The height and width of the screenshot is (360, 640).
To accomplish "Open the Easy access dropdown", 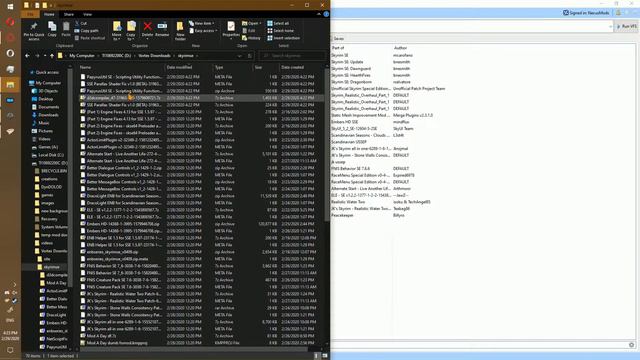I will tap(202, 31).
